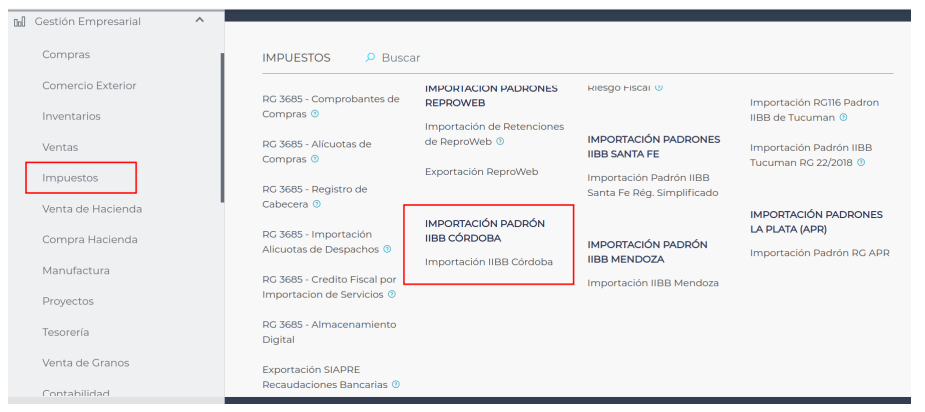Open Compra Hacienda in the sidebar
Viewport: 925px width, 412px height.
90,240
